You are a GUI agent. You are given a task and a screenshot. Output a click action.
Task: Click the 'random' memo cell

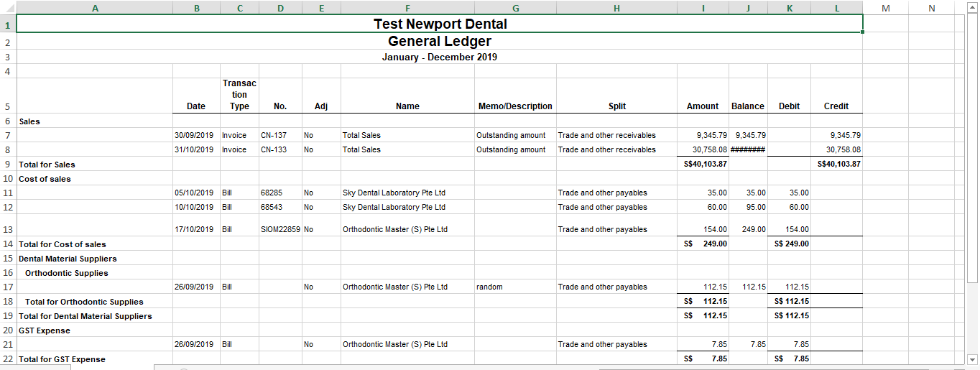click(515, 287)
